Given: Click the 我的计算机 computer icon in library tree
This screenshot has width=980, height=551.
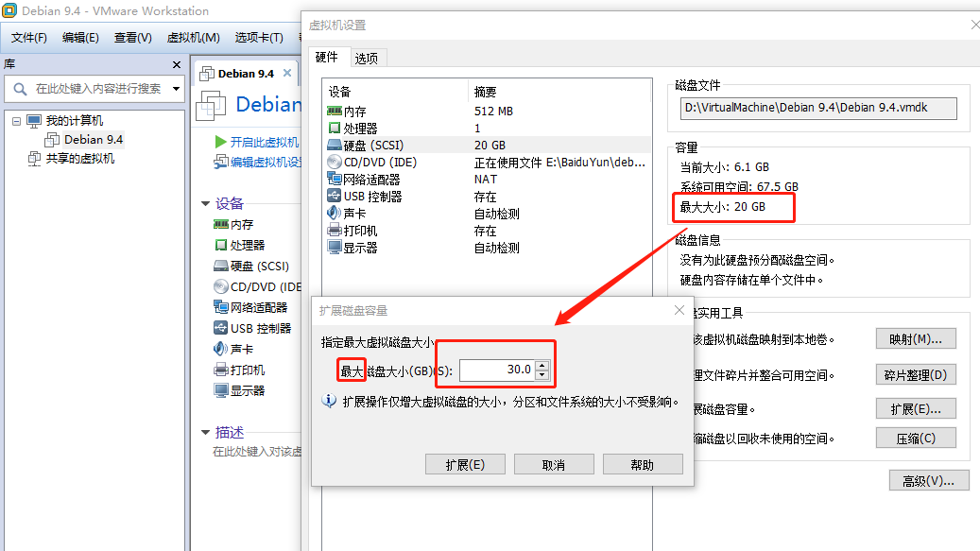Looking at the screenshot, I should click(34, 121).
